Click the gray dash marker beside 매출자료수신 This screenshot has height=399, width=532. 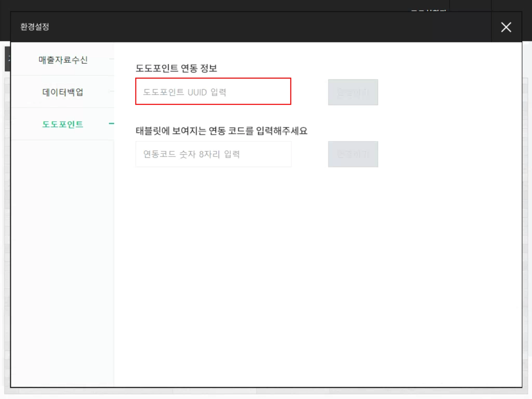point(112,59)
